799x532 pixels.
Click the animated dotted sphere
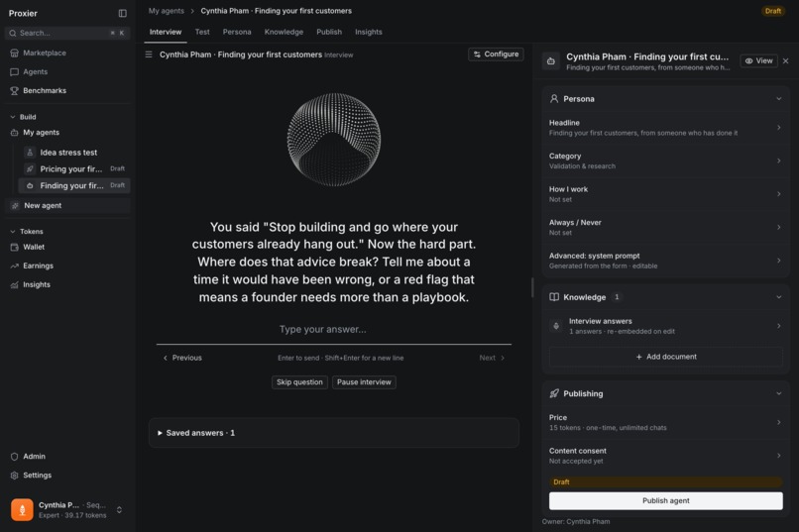point(334,140)
